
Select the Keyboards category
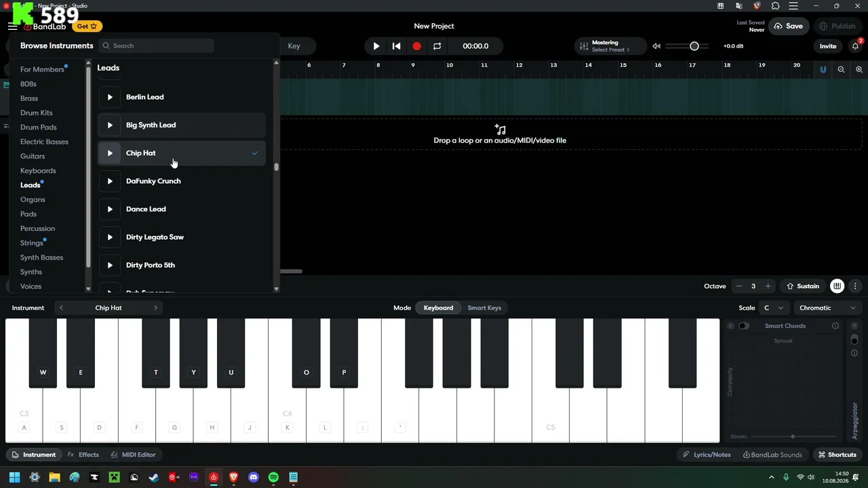point(38,171)
